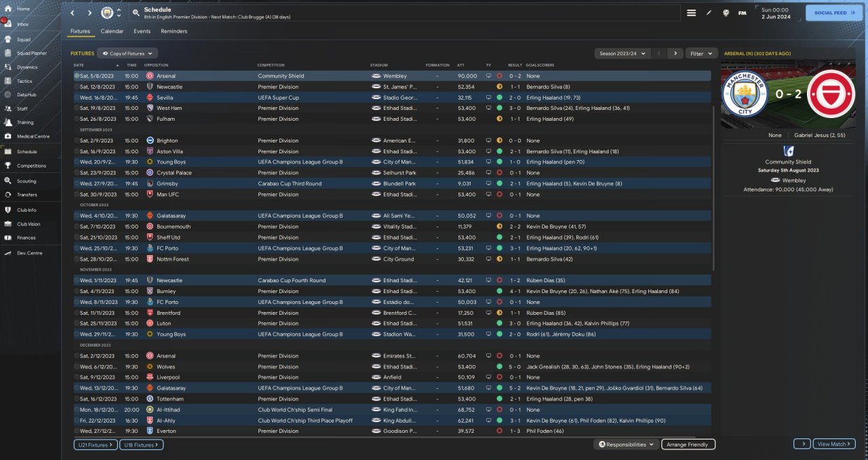The height and width of the screenshot is (460, 868).
Task: Go back using the left arrow
Action: point(73,13)
